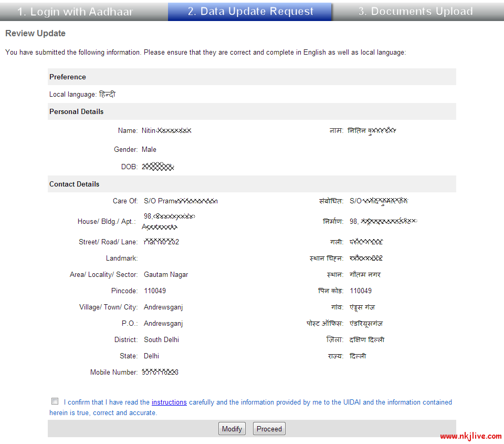Click the State value Delhi
The height and width of the screenshot is (444, 504).
(151, 356)
